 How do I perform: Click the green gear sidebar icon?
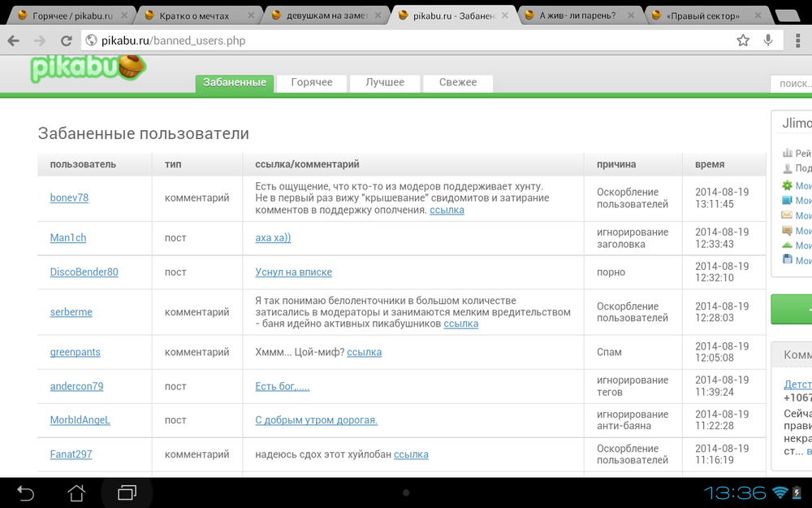click(x=787, y=185)
